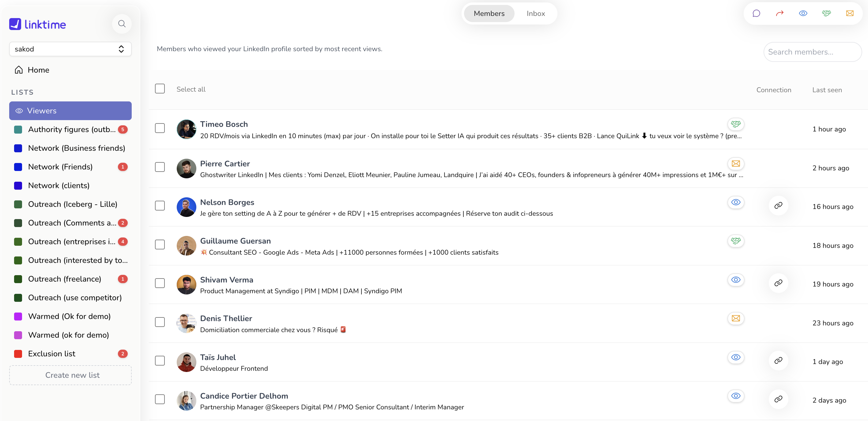Viewport: 868px width, 421px height.
Task: Select the checkbox for Denis Thellier
Action: 160,322
